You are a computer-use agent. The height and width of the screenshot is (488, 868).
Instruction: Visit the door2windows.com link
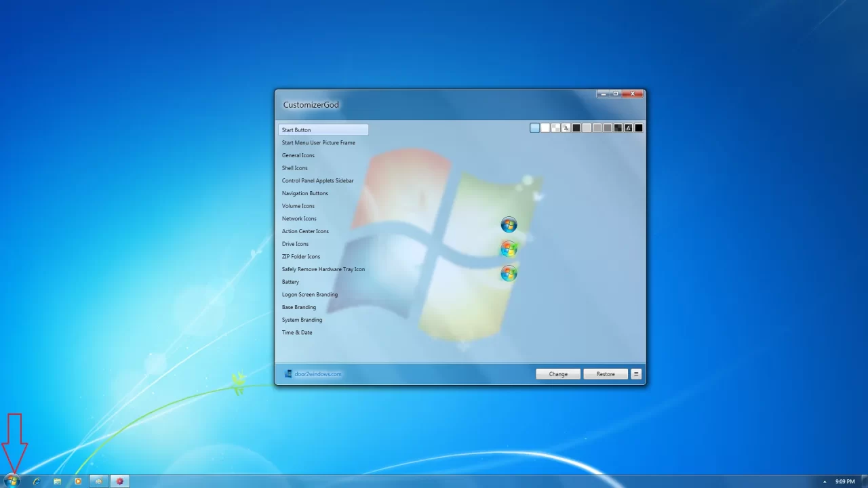click(x=317, y=374)
